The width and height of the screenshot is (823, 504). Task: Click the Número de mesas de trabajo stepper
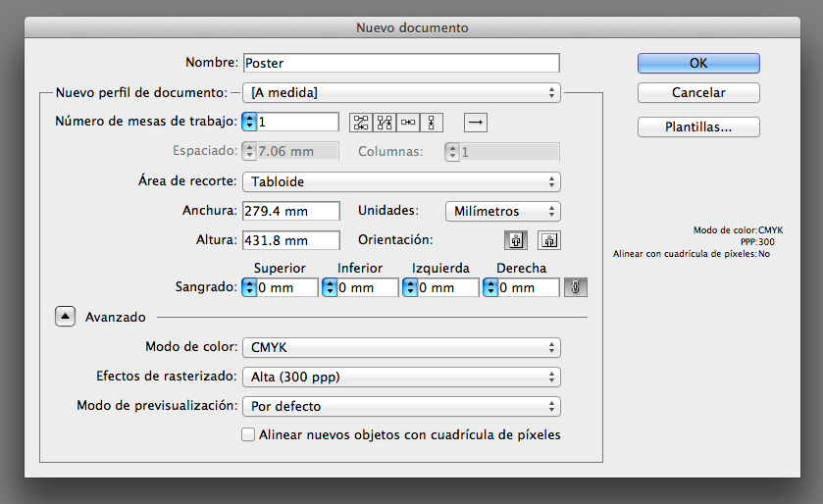(249, 123)
